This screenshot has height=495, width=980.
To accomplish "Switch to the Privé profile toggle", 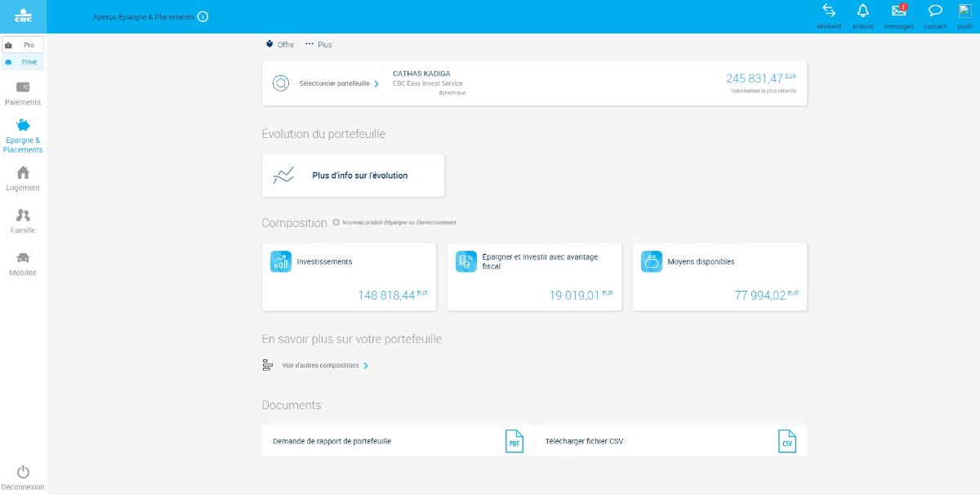I will 23,62.
